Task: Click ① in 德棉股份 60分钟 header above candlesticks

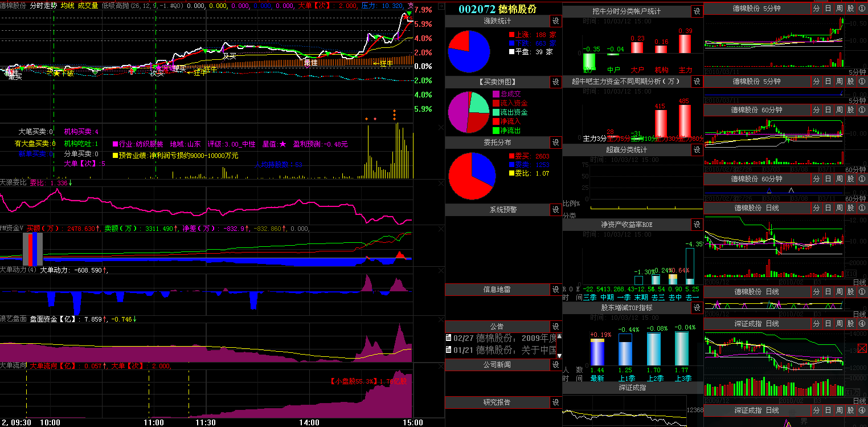Action: pyautogui.click(x=862, y=110)
